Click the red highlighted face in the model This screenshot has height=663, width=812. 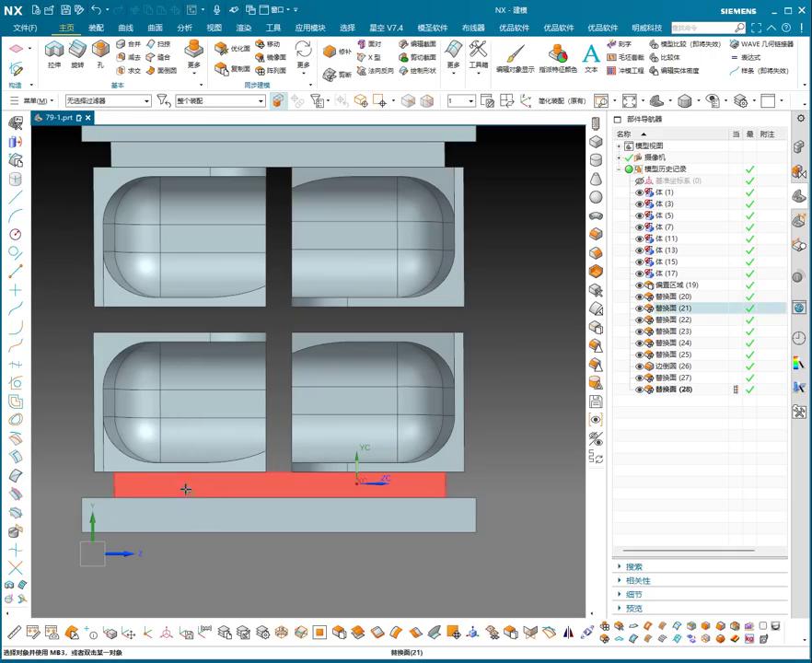point(276,484)
